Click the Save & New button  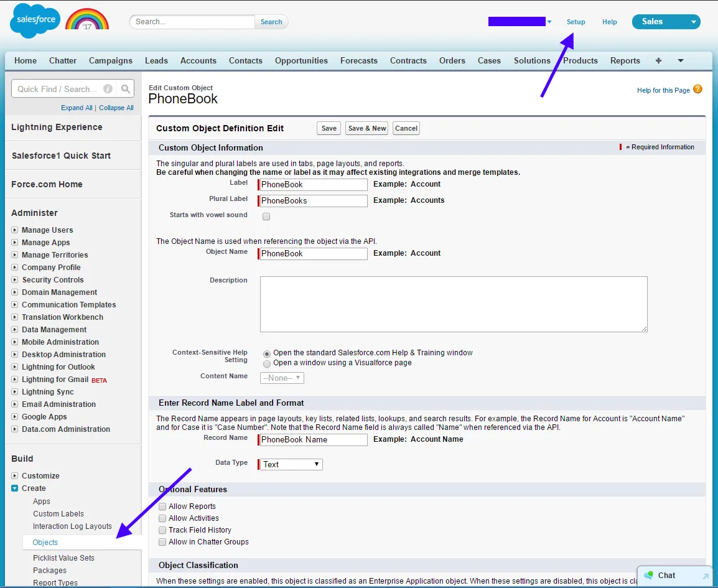(367, 128)
